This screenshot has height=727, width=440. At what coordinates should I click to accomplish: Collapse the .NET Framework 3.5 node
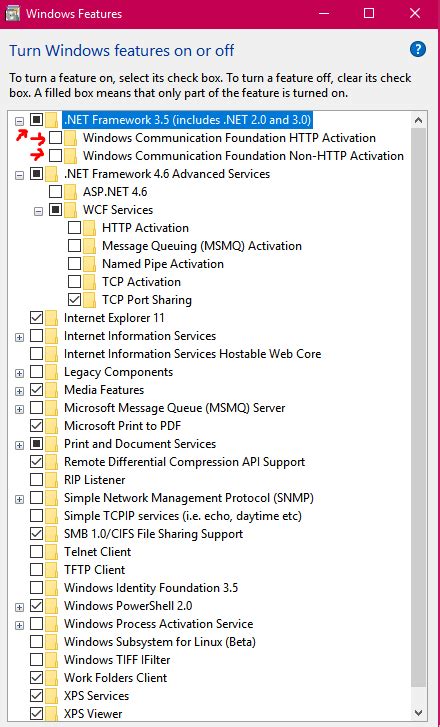(19, 121)
